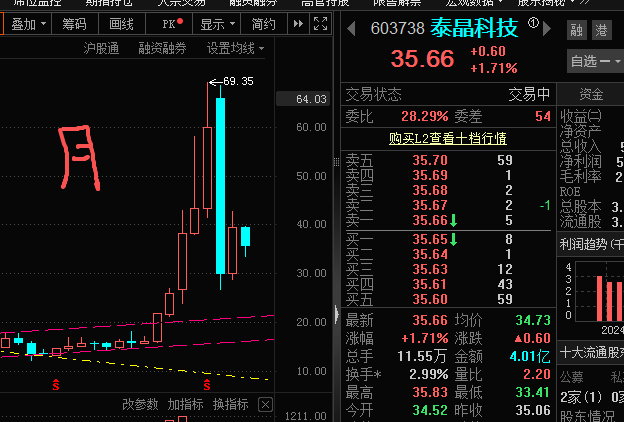Toggle 融资融券 overlay below the toolbar

pos(162,49)
